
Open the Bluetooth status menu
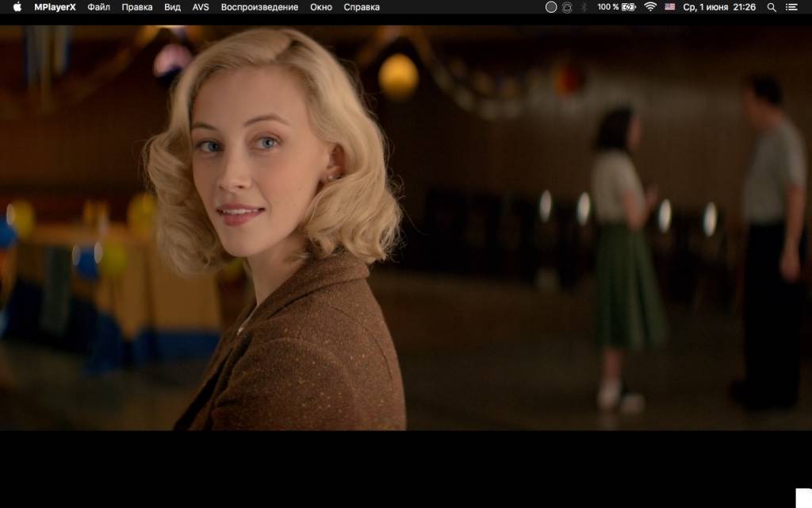coord(584,7)
